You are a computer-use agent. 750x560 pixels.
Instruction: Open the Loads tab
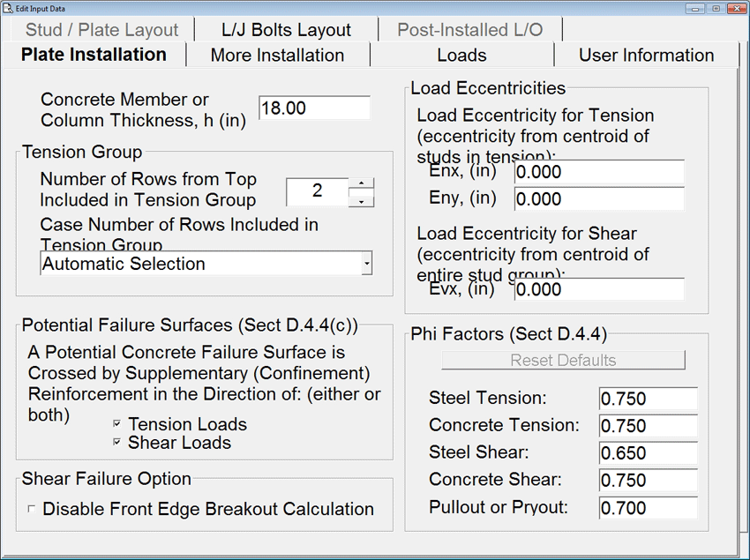(x=461, y=55)
